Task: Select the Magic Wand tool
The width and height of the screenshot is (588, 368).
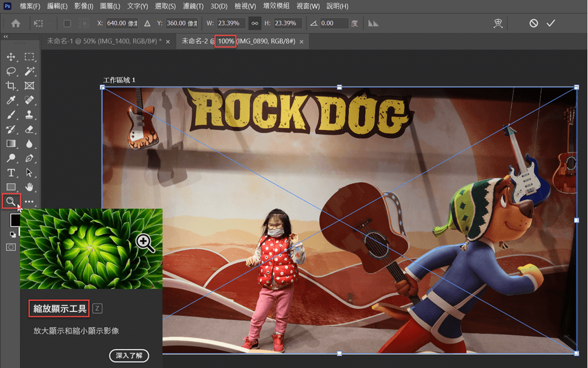Action: (29, 71)
